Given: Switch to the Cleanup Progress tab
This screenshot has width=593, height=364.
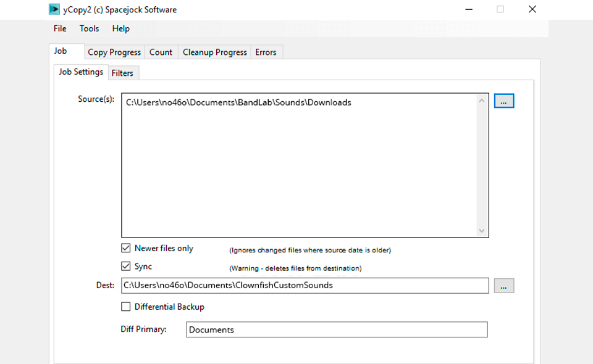Looking at the screenshot, I should pyautogui.click(x=215, y=52).
